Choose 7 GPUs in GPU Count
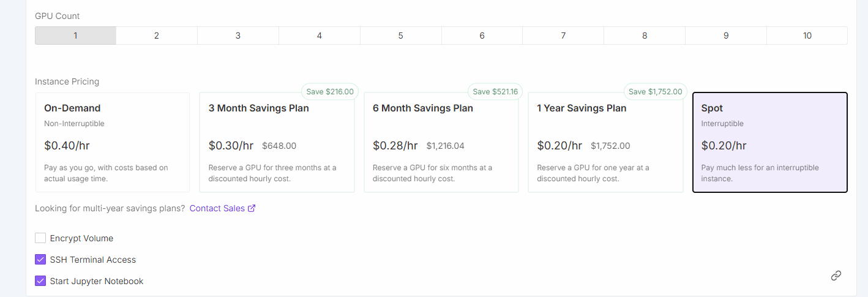Viewport: 868px width, 297px height. [563, 36]
